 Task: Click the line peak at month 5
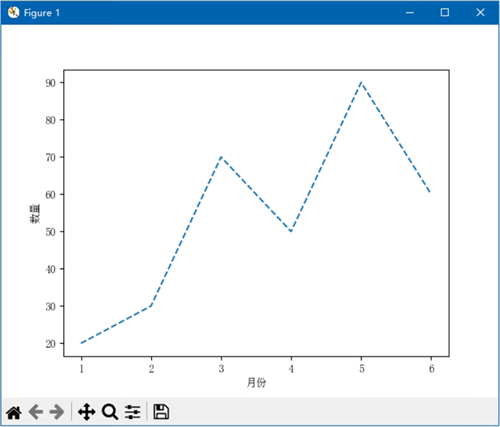(x=361, y=82)
